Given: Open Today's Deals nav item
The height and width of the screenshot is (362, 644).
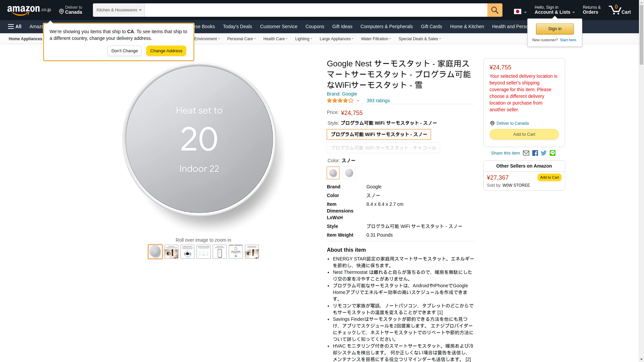Looking at the screenshot, I should [237, 26].
